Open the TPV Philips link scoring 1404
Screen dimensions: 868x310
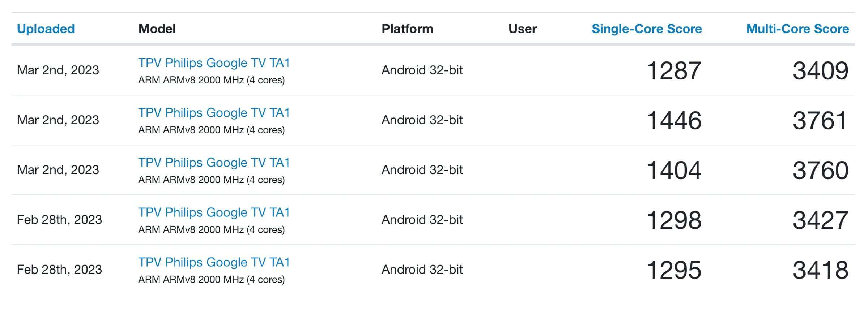click(x=214, y=163)
